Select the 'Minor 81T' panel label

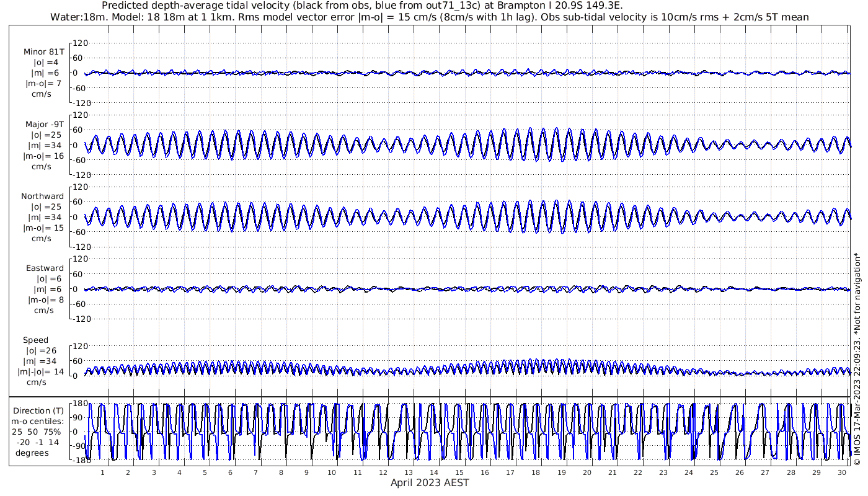pos(43,52)
